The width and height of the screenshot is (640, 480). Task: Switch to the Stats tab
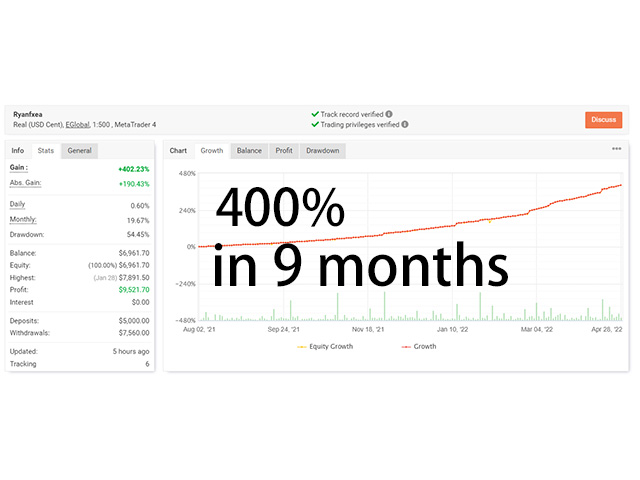point(46,151)
